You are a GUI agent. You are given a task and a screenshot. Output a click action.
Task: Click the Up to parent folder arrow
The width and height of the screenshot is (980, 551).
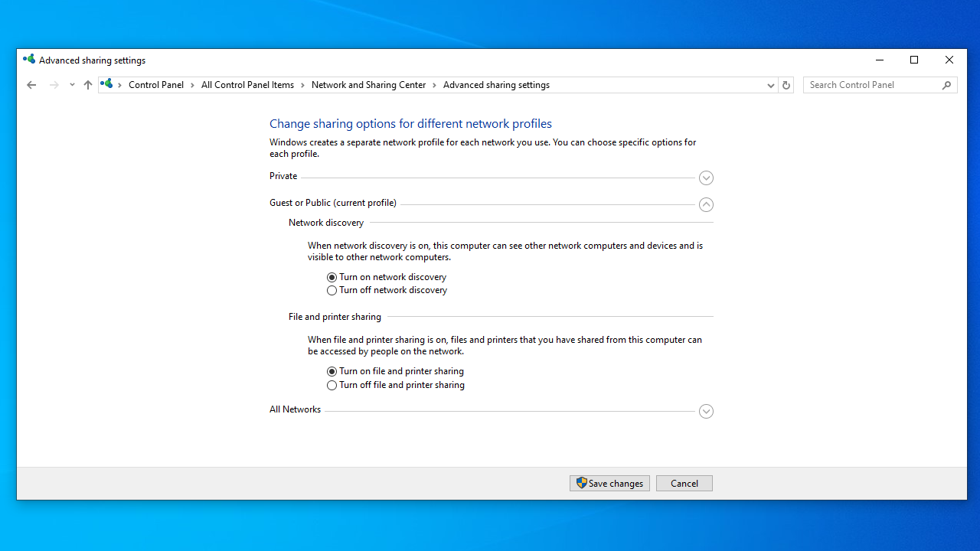(x=88, y=85)
